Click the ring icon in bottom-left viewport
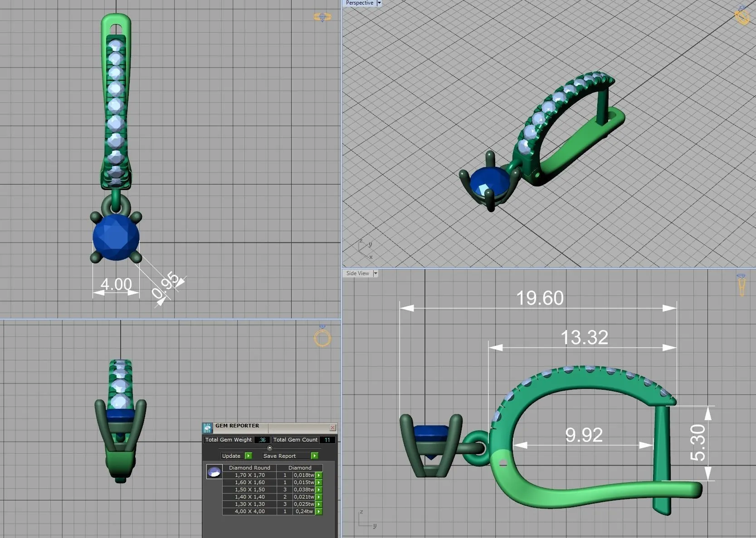This screenshot has height=538, width=756. tap(322, 337)
